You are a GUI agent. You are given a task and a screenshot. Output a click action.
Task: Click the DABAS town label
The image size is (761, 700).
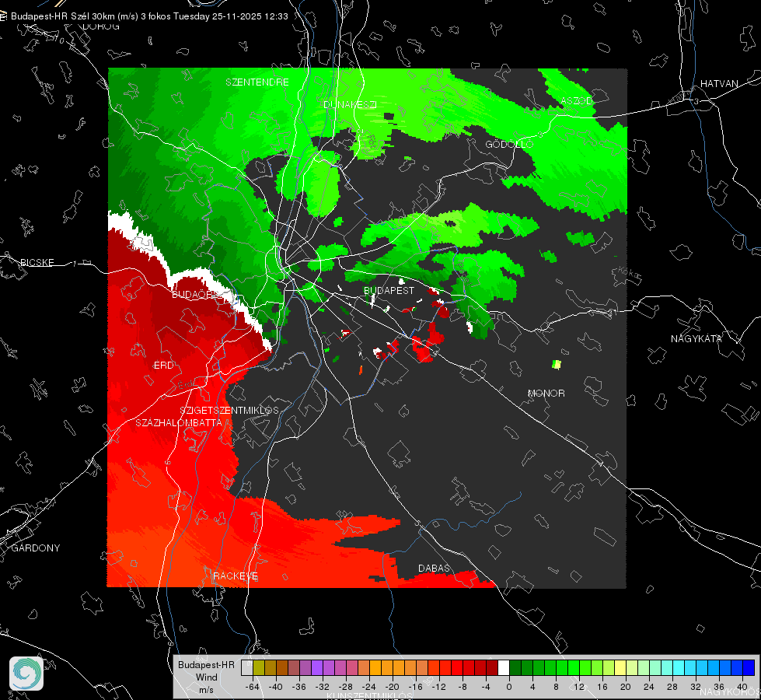coord(434,568)
